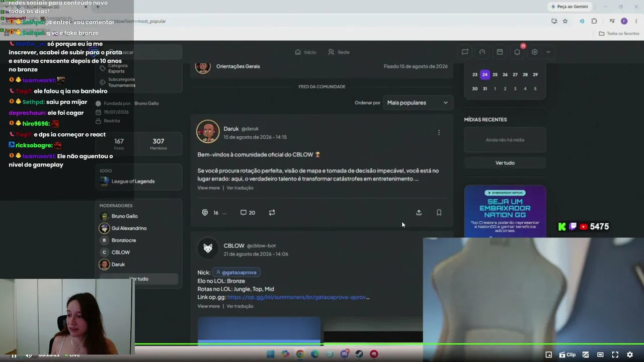Image resolution: width=644 pixels, height=362 pixels.
Task: Click the Clip button on the player
Action: [568, 355]
